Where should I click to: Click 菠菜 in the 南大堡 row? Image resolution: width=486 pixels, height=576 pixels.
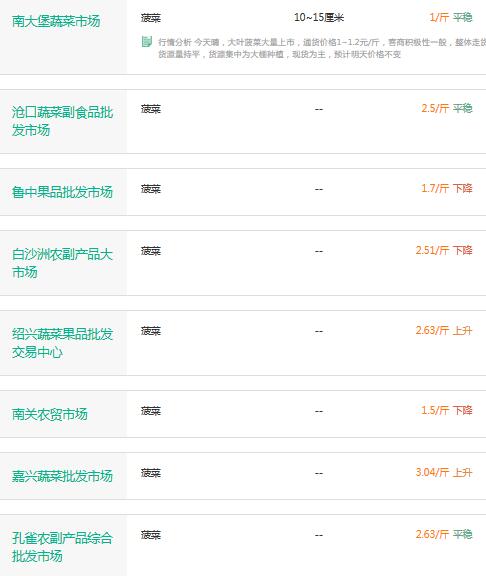pos(151,18)
